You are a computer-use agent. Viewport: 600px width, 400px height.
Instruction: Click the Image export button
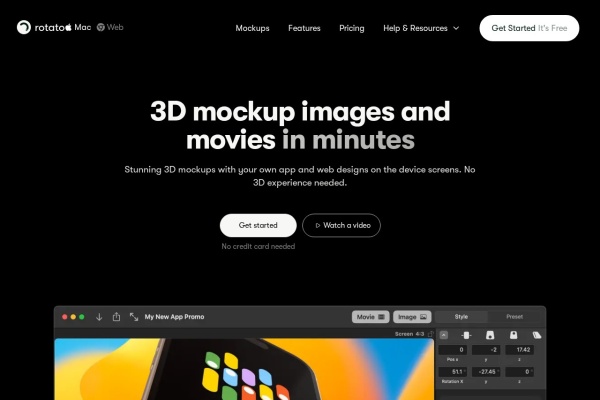(x=412, y=317)
